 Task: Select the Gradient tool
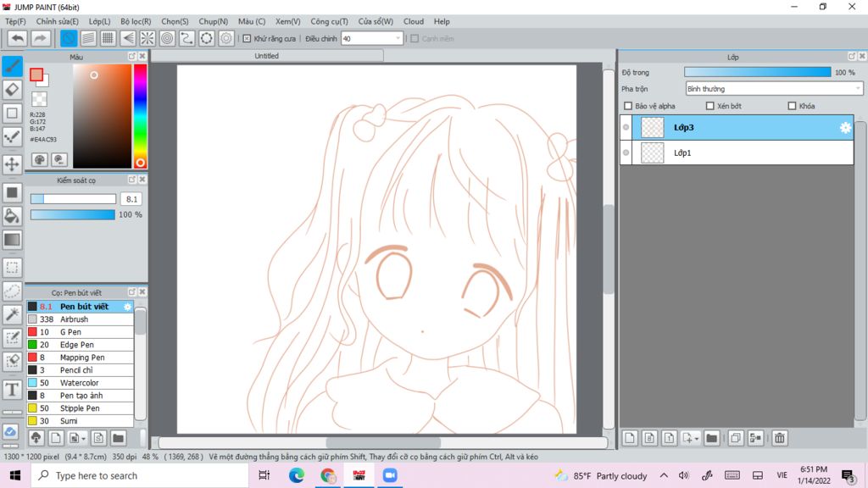coord(12,240)
